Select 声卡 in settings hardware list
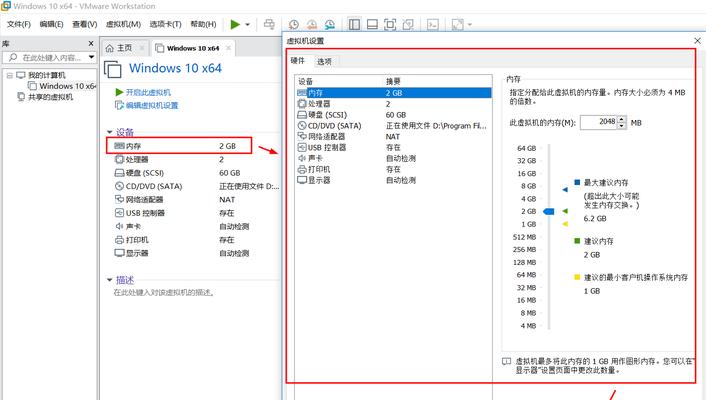 [394, 158]
